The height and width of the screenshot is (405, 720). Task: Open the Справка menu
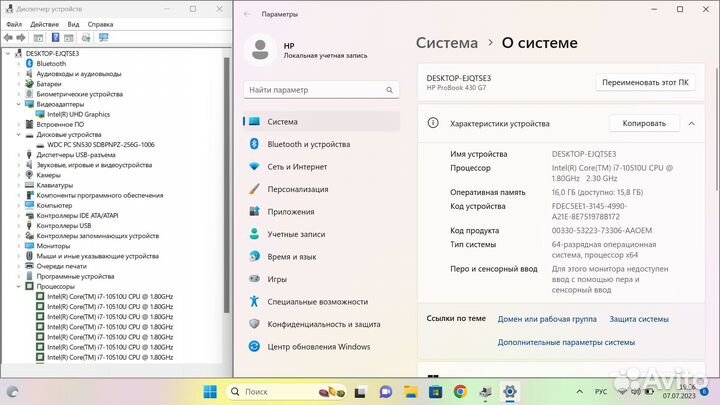100,24
